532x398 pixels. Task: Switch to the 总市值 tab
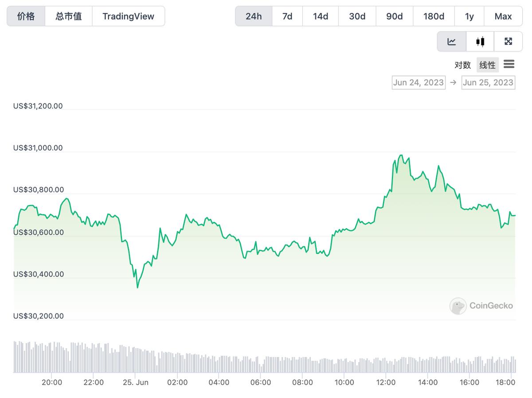coord(69,16)
